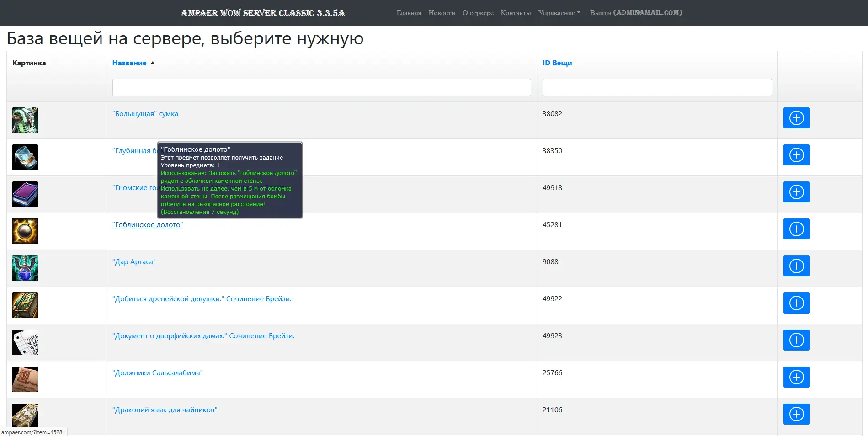Viewport: 868px width, 436px height.
Task: Click the "Большущая" сумка item thumbnail
Action: tap(25, 120)
